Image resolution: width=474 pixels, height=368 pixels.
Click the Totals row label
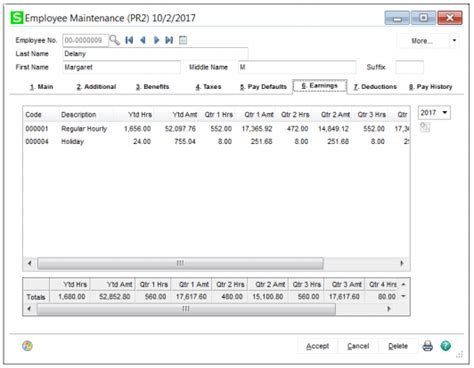pyautogui.click(x=36, y=297)
